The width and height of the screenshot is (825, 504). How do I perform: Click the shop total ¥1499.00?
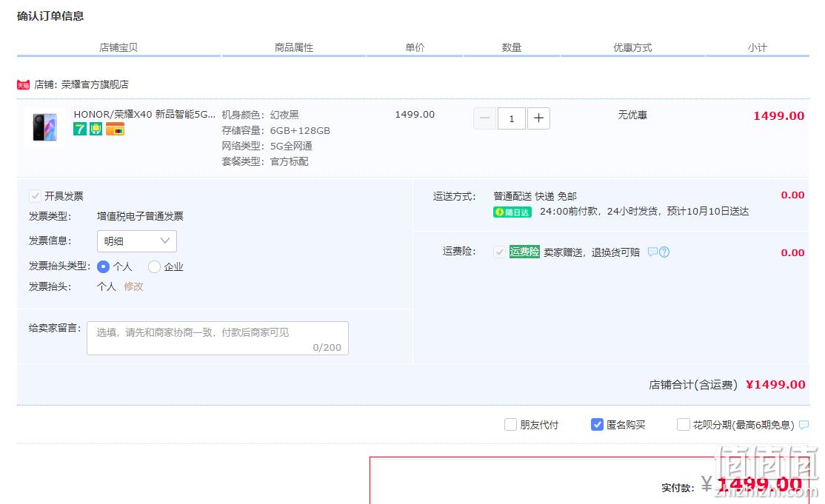pos(775,385)
